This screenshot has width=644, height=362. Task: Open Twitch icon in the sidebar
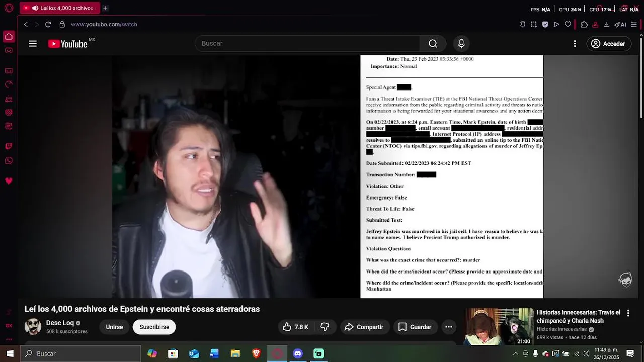point(9,146)
